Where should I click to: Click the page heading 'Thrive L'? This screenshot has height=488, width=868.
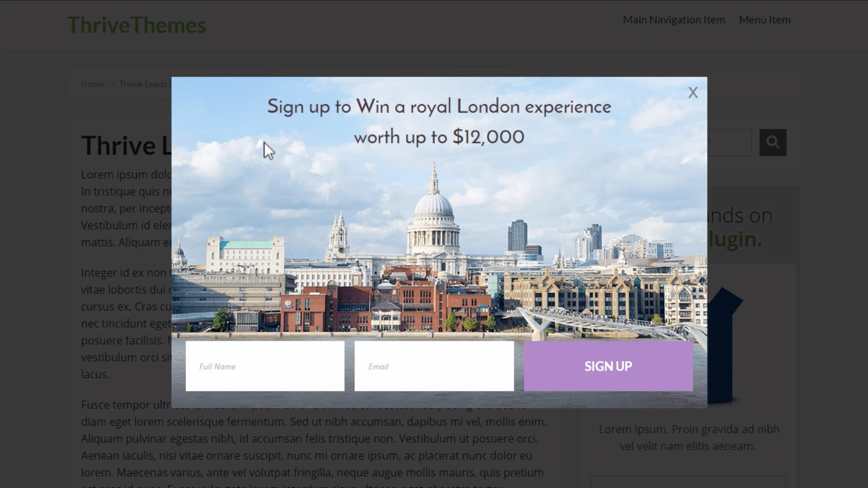coord(126,145)
